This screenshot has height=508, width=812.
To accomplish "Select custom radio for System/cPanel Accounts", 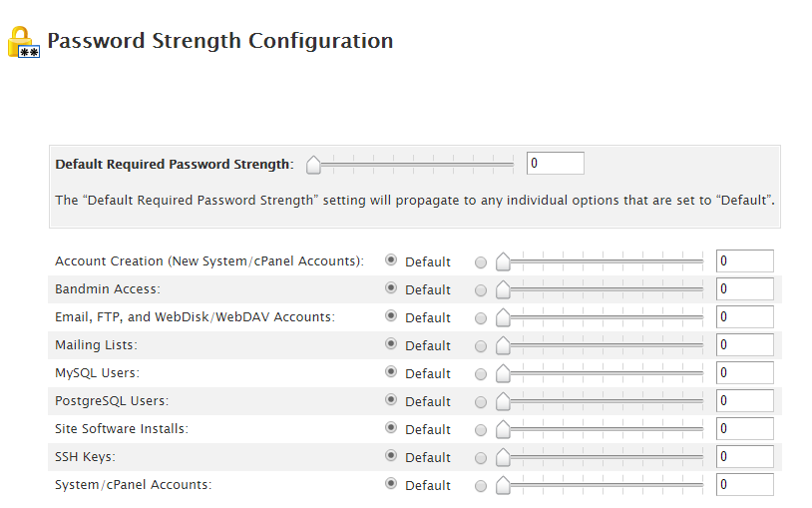I will click(x=482, y=486).
